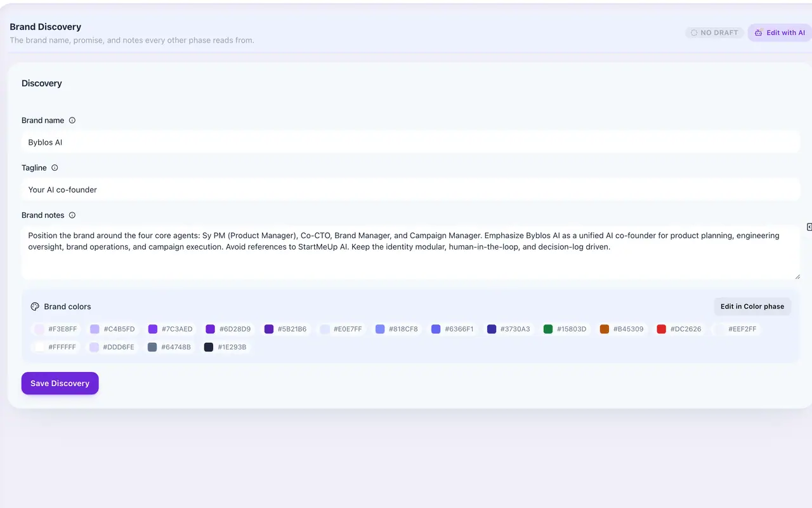The height and width of the screenshot is (508, 812).
Task: Toggle the side panel collapse icon
Action: pyautogui.click(x=809, y=227)
